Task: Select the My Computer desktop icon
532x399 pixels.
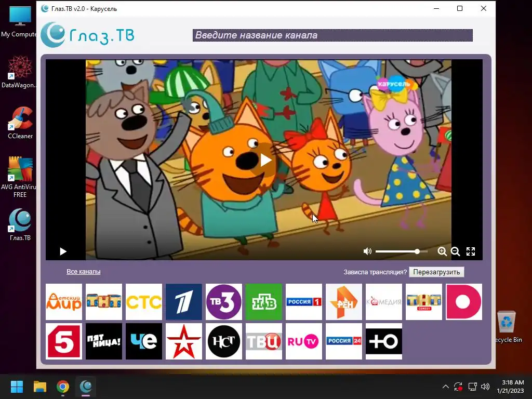Action: pyautogui.click(x=19, y=21)
